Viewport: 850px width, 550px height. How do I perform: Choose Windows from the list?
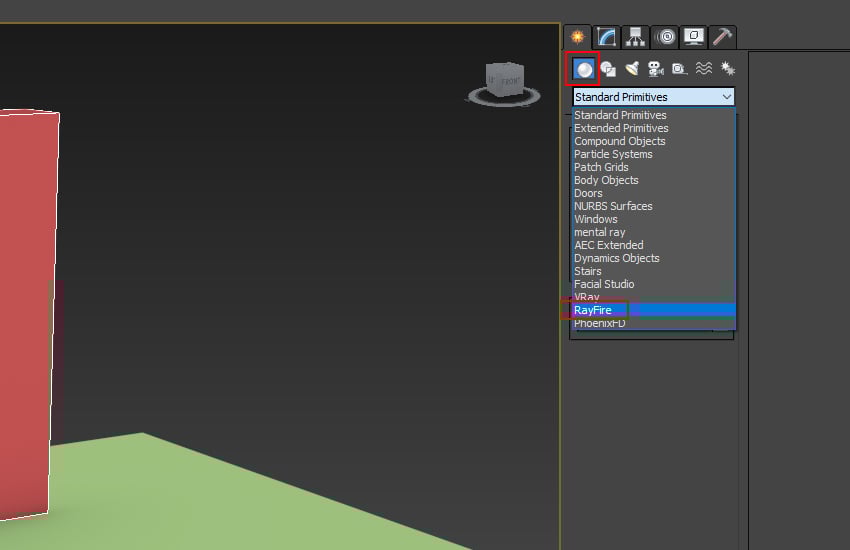[654, 219]
